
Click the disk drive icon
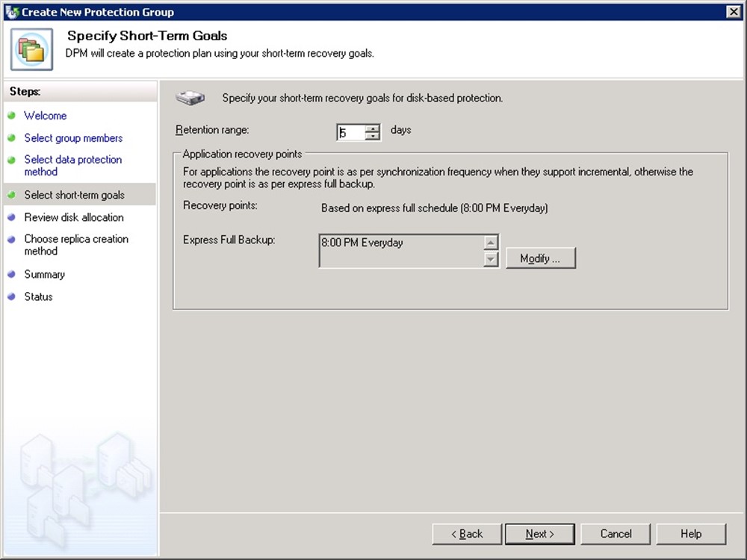tap(190, 98)
